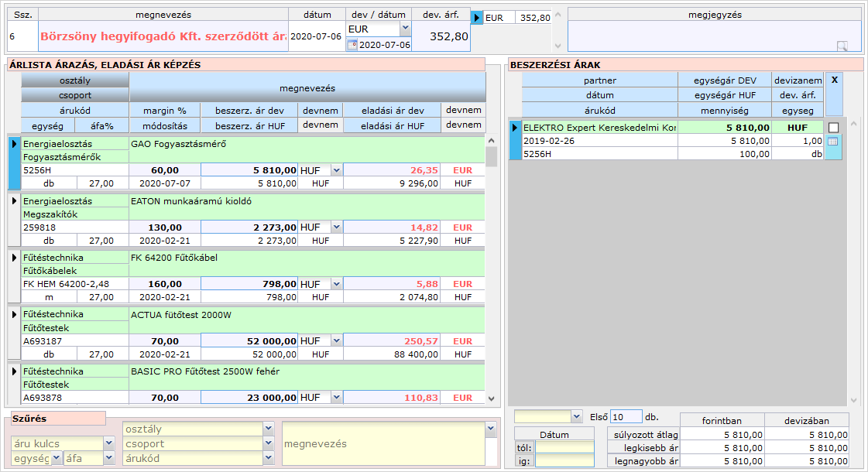Open HUF currency dropdown for GAO Fogyasztásmérő
868x472 pixels.
336,170
